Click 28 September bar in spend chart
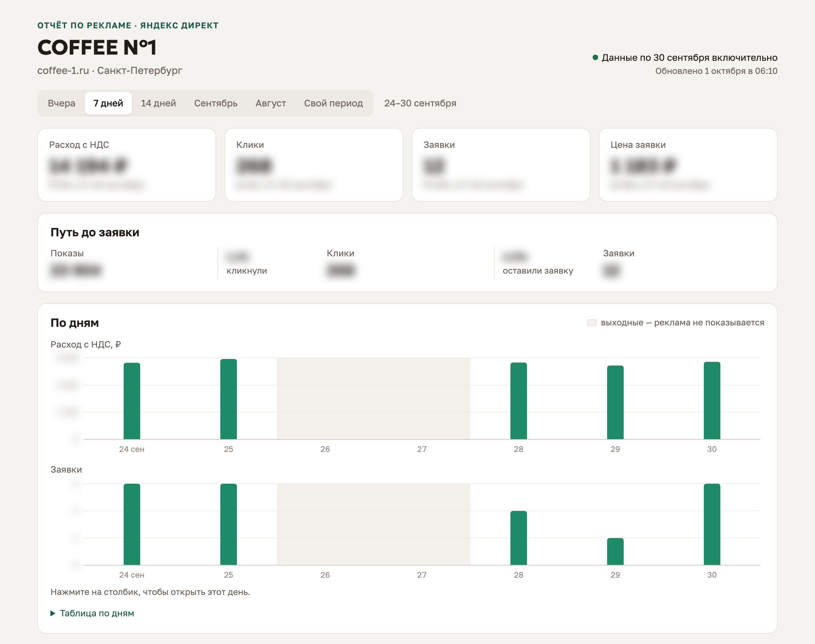This screenshot has width=815, height=644. click(518, 401)
